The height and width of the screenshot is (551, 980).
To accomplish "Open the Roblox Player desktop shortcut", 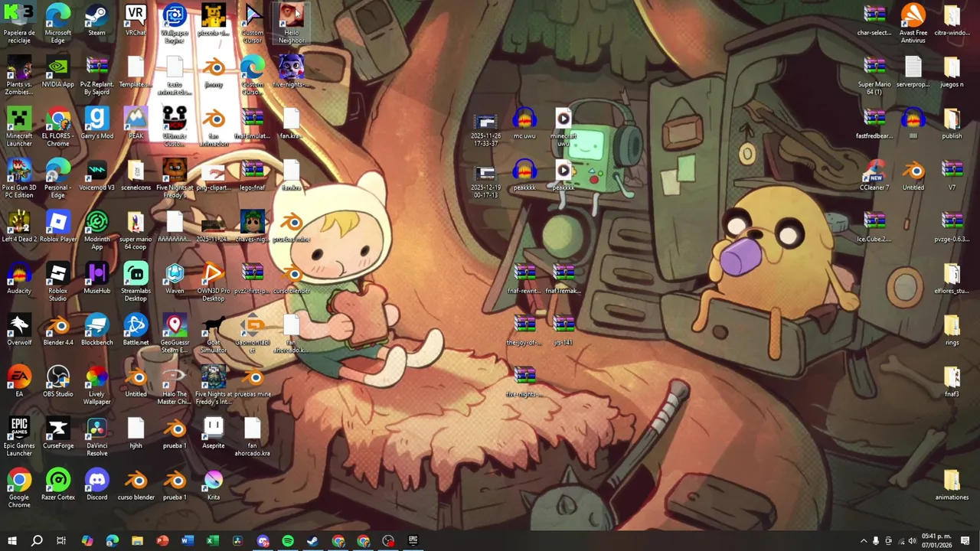I will tap(58, 227).
